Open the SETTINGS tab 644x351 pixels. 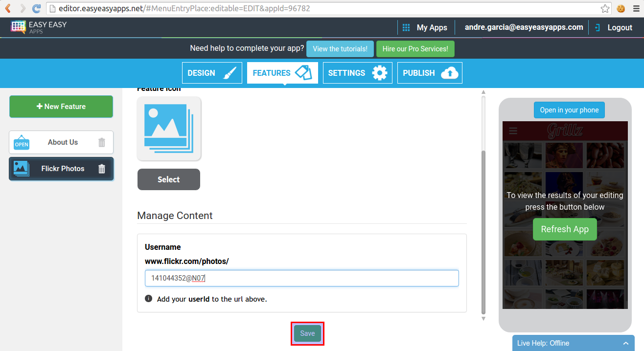pos(358,72)
